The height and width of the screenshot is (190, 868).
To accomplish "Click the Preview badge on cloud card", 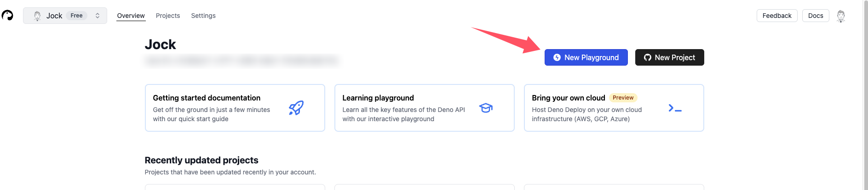I will pos(623,98).
